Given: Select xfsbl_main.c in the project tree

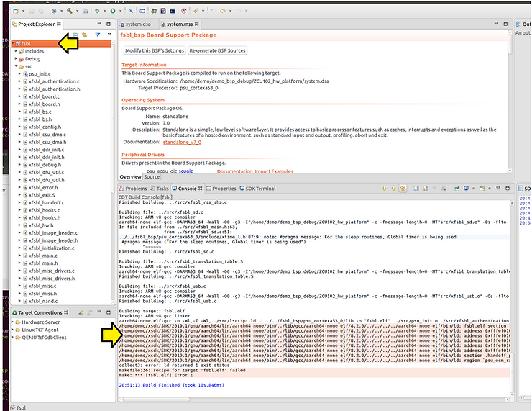Looking at the screenshot, I should tap(42, 256).
